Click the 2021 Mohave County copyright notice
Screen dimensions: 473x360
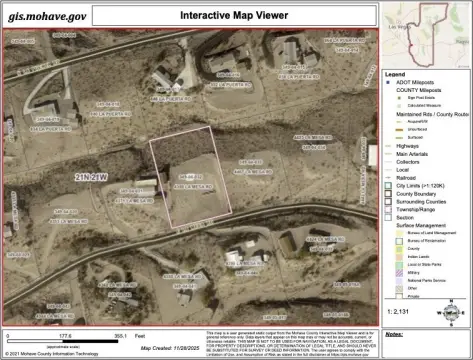[52, 354]
